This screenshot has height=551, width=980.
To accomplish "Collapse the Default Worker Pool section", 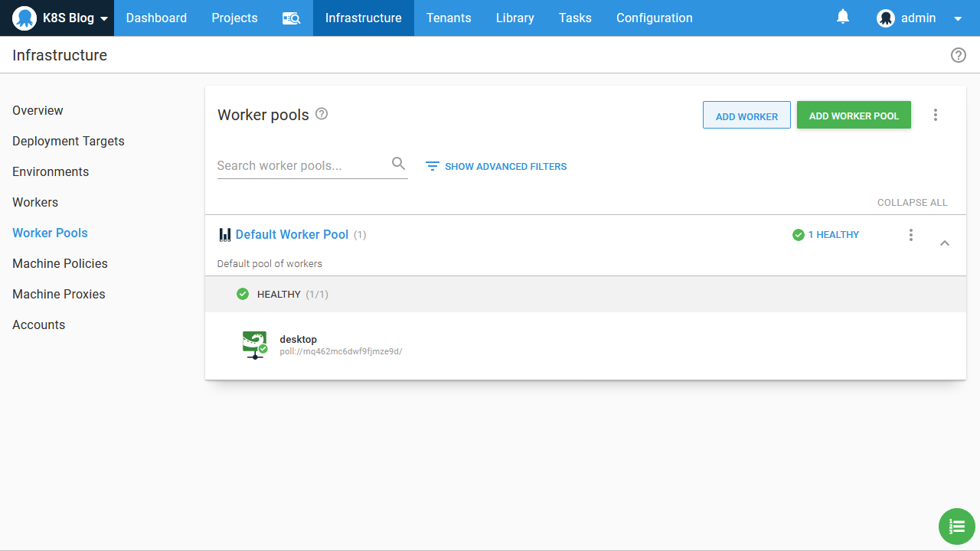I will pyautogui.click(x=944, y=243).
